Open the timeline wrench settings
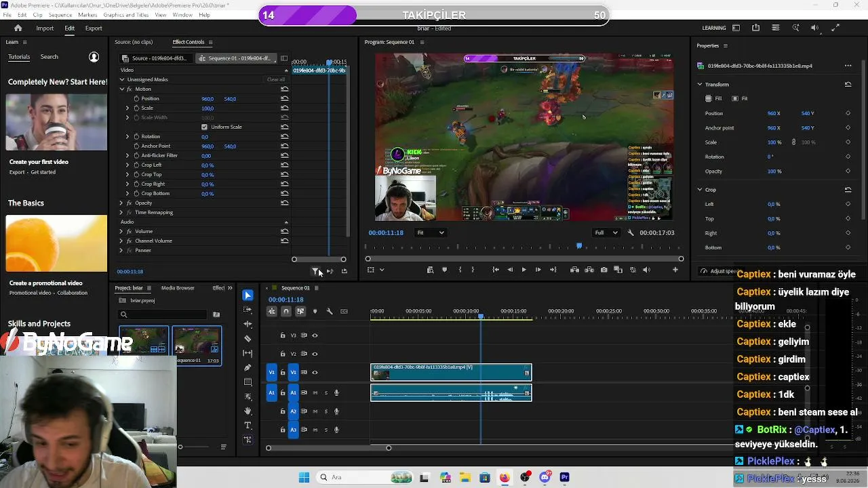 pyautogui.click(x=330, y=311)
